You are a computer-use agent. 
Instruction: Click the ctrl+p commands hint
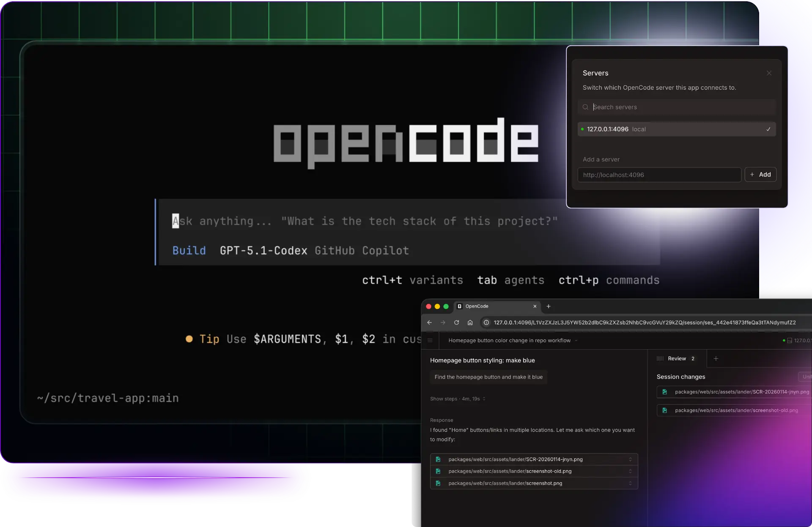(609, 280)
